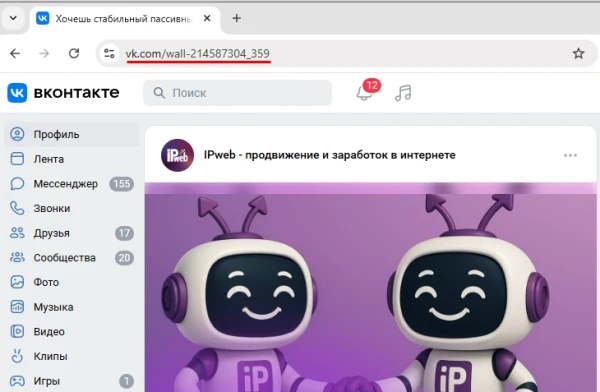This screenshot has width=600, height=392.
Task: Open Звонки calls section
Action: tap(72, 208)
